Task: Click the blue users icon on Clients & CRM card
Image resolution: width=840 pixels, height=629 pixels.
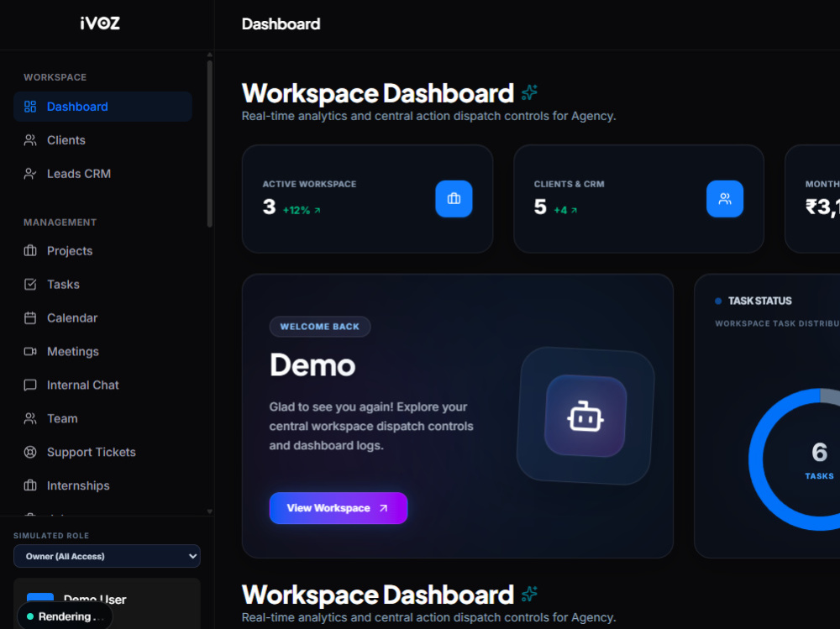Action: click(725, 199)
